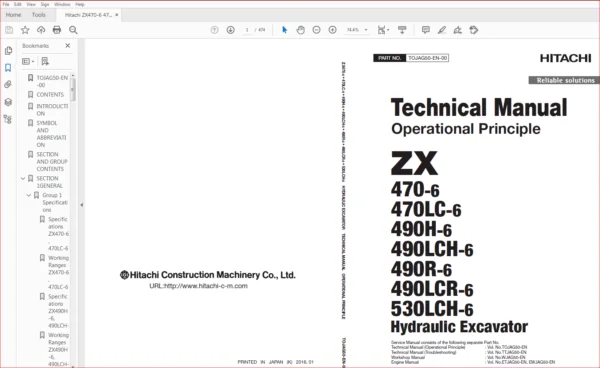Add document to starred favorites
The image size is (600, 368).
tap(25, 30)
